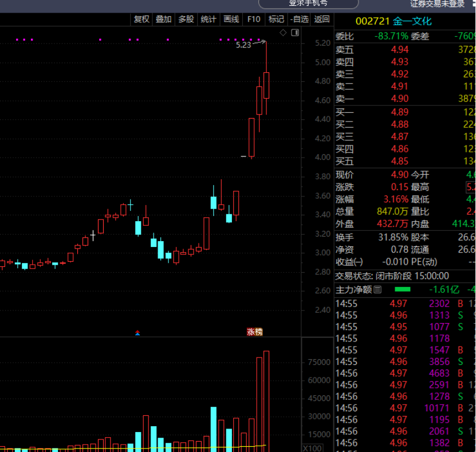Click the 总量 value 847.0万

coord(392,211)
